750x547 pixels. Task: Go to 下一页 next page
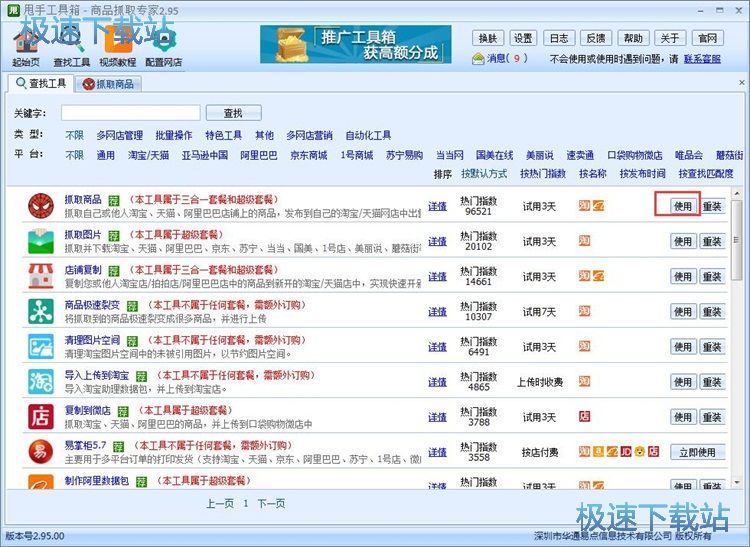(x=271, y=503)
